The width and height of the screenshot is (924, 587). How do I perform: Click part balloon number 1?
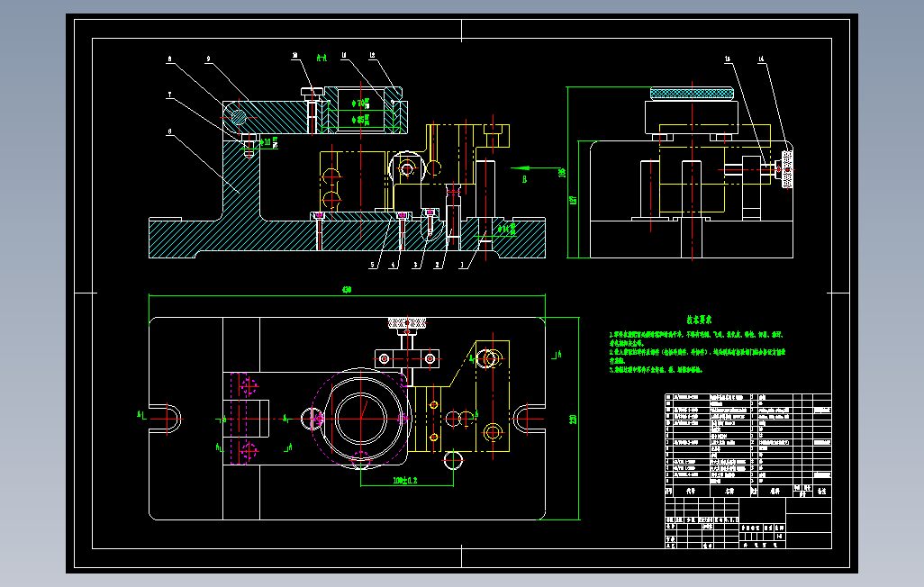tap(462, 266)
